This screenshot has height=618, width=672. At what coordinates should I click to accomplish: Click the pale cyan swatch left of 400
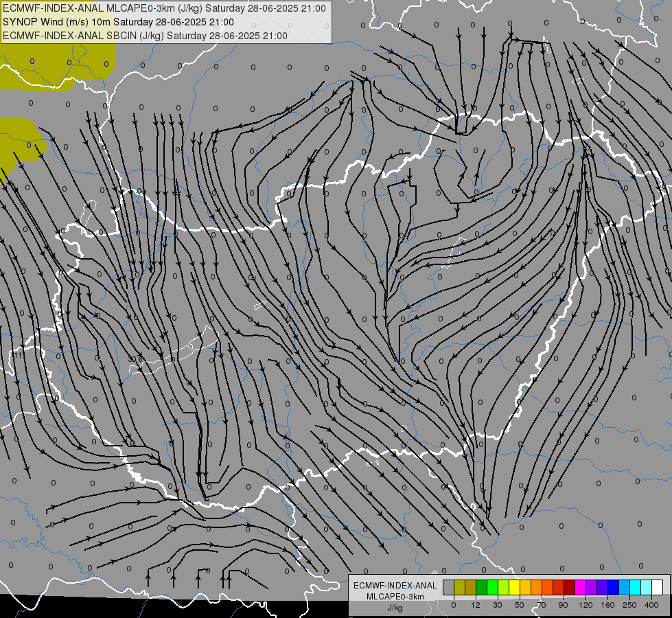click(647, 587)
